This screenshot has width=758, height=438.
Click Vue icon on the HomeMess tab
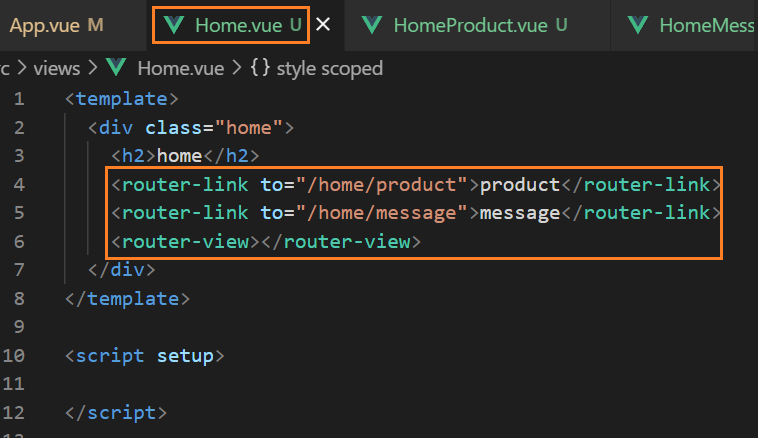pyautogui.click(x=638, y=25)
